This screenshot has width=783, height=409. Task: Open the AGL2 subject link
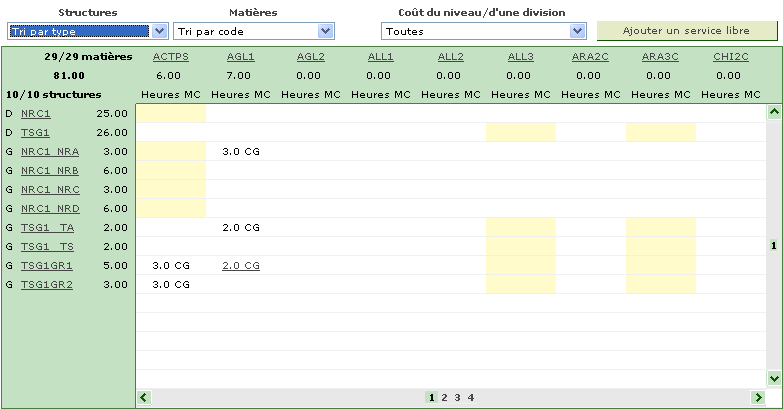point(311,56)
